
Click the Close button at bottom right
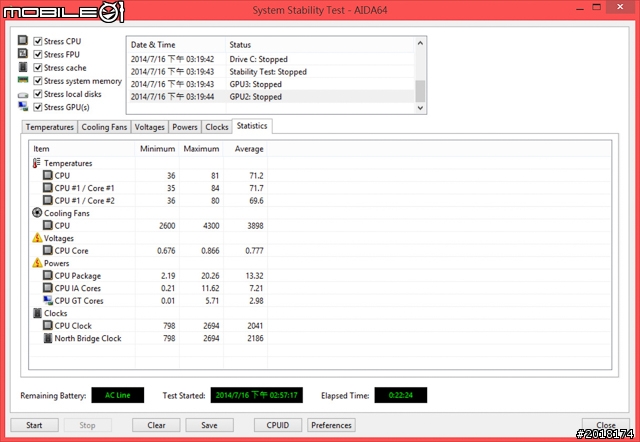coord(606,425)
